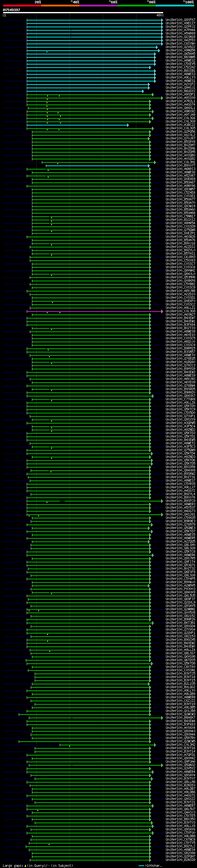Screen dimensions: 197x868
Task: Open hit UniRef100_A9ECZ7
Action: (x=180, y=24)
